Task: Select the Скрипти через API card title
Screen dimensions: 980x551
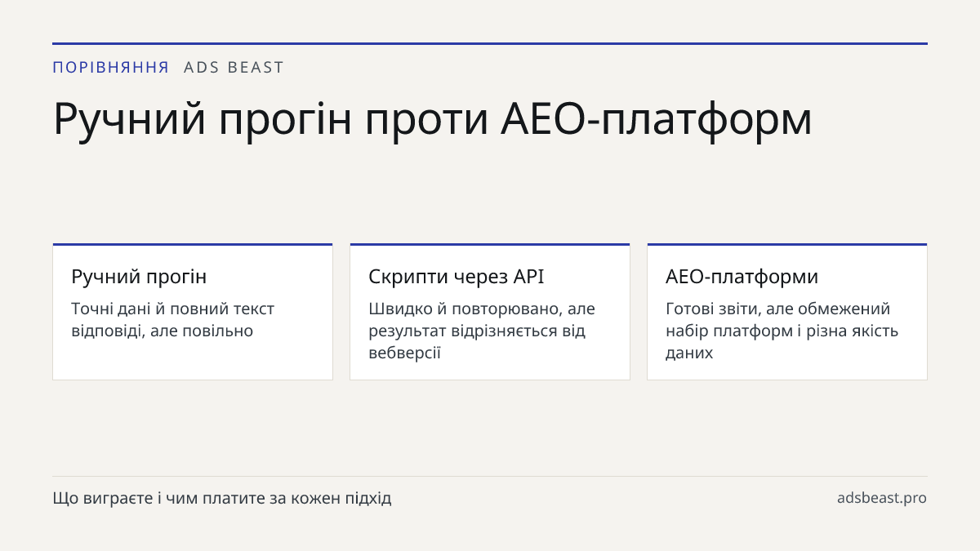Action: click(x=456, y=277)
